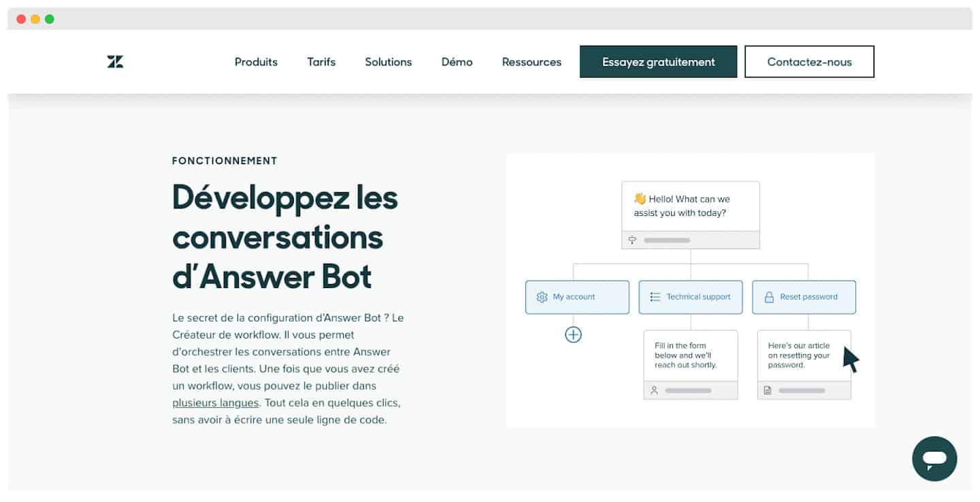Click the Zendesk logo icon
Image resolution: width=980 pixels, height=502 pixels.
click(115, 62)
